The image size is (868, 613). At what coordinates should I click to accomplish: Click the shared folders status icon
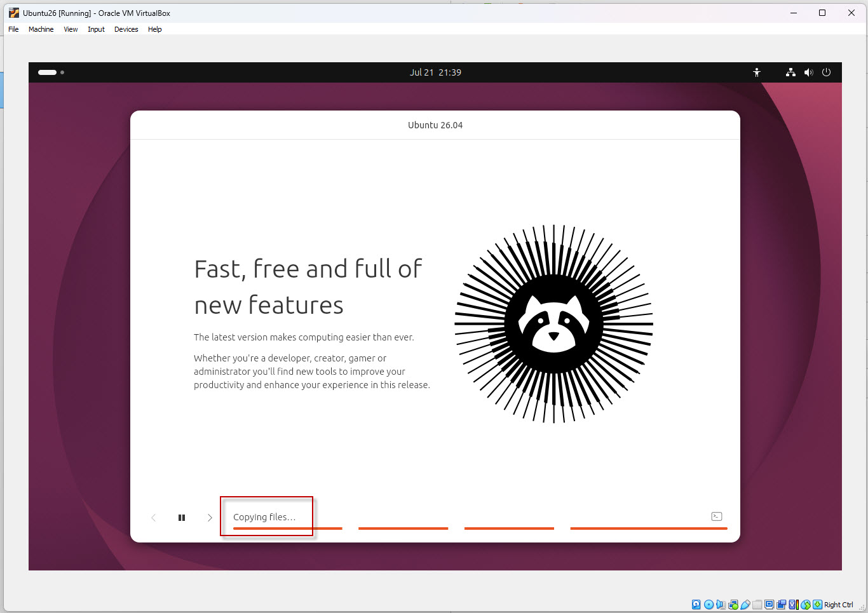757,605
